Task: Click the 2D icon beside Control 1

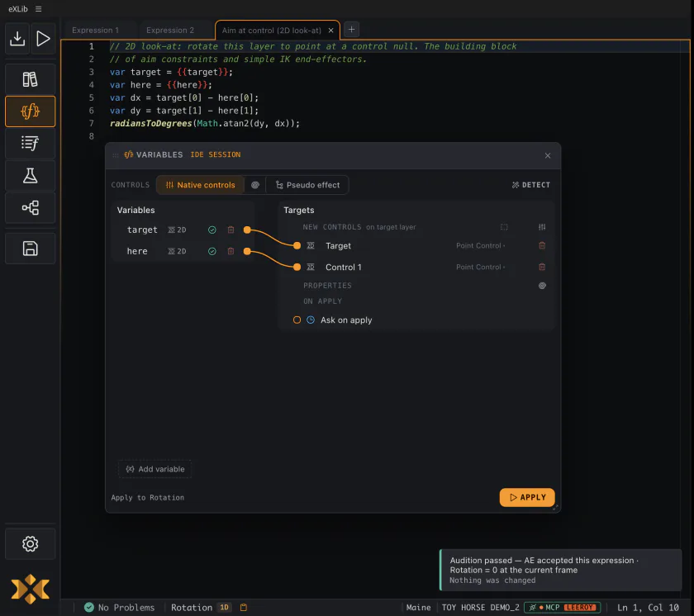Action: (311, 267)
